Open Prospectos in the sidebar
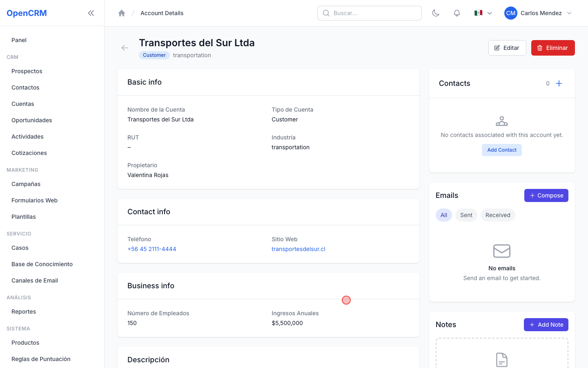This screenshot has height=368, width=588. (52, 71)
